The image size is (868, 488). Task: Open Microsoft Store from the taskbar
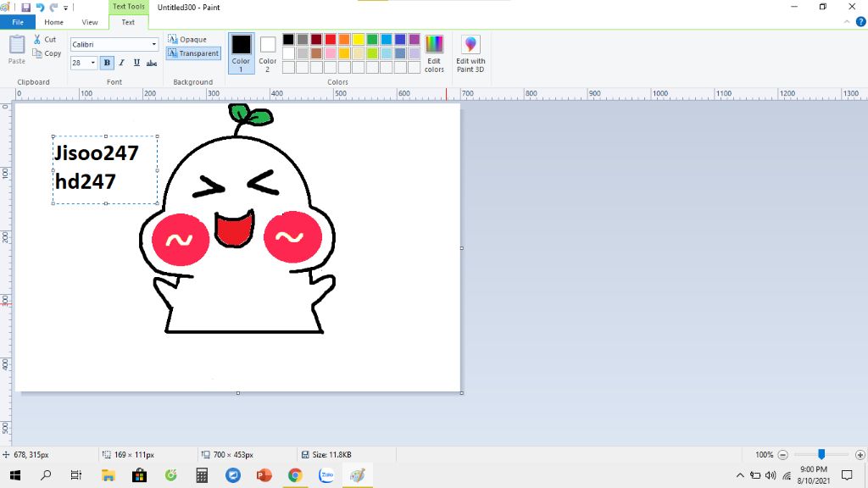click(x=140, y=475)
